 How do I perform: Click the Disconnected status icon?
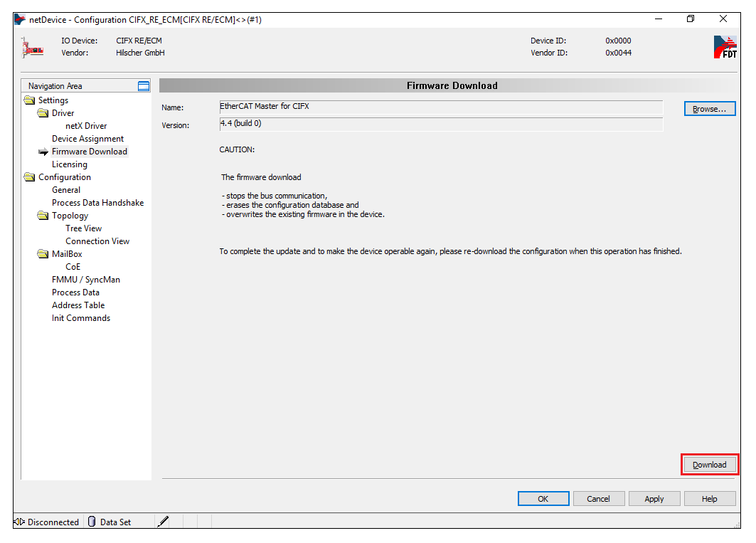[x=19, y=522]
